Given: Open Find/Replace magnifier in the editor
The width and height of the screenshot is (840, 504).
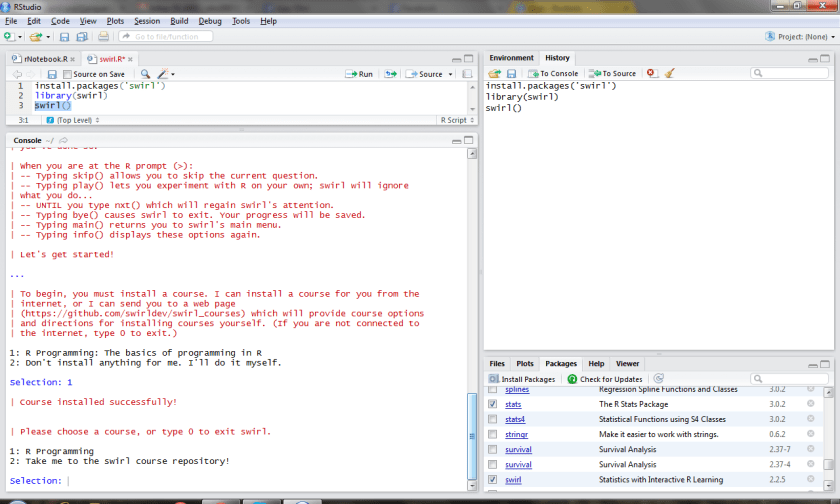Looking at the screenshot, I should pos(145,74).
